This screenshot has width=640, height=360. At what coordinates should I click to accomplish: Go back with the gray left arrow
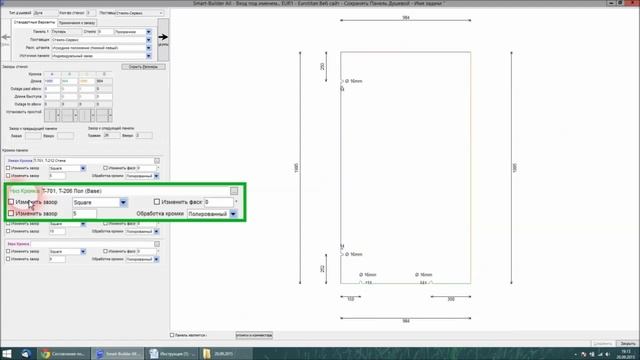[x=6, y=37]
